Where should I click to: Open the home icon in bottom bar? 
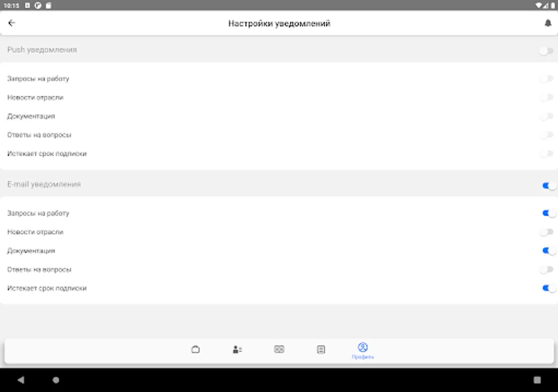click(x=195, y=349)
